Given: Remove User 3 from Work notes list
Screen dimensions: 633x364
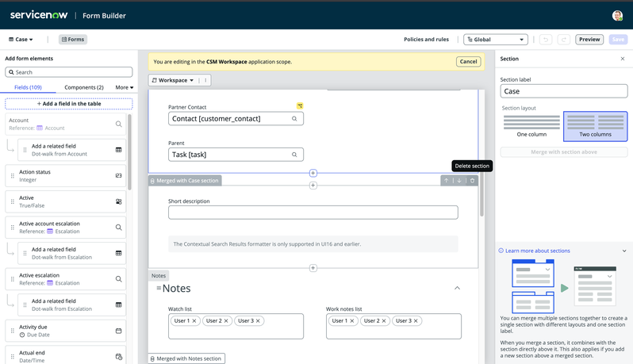Looking at the screenshot, I should 416,321.
